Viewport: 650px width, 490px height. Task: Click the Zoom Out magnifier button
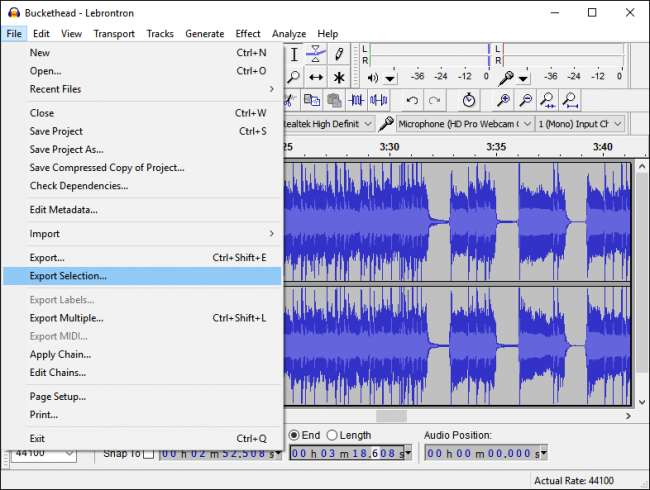click(525, 100)
